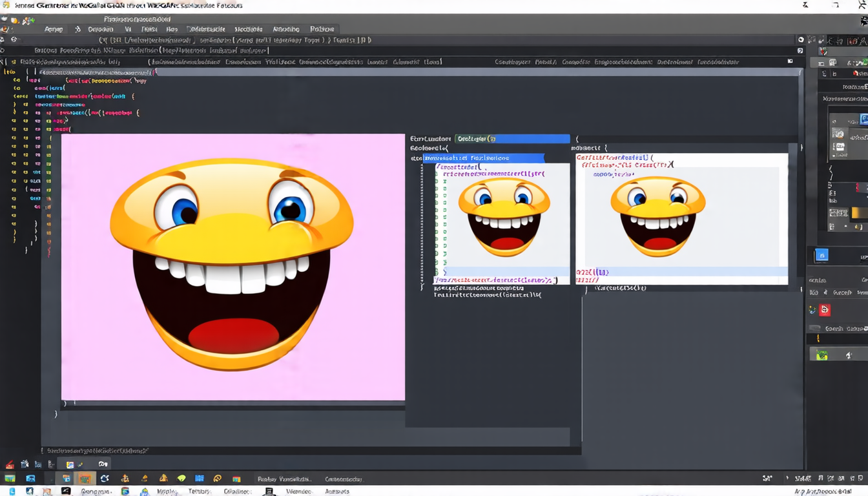Click the green icon at right panel bottom
This screenshot has width=868, height=496.
coord(822,355)
